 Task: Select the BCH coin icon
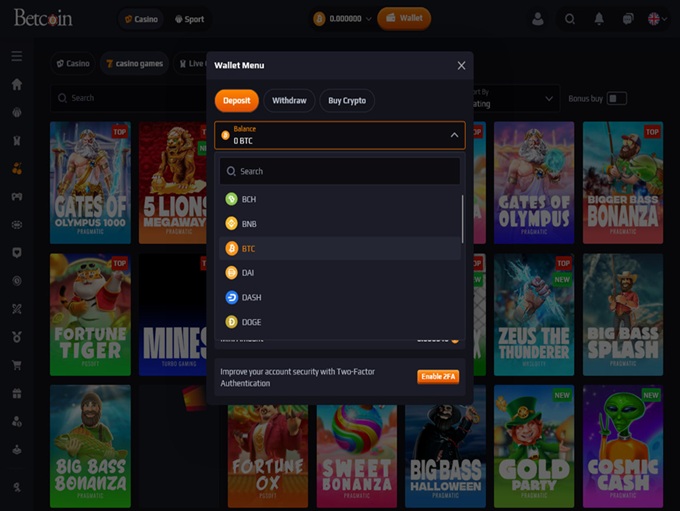click(231, 199)
